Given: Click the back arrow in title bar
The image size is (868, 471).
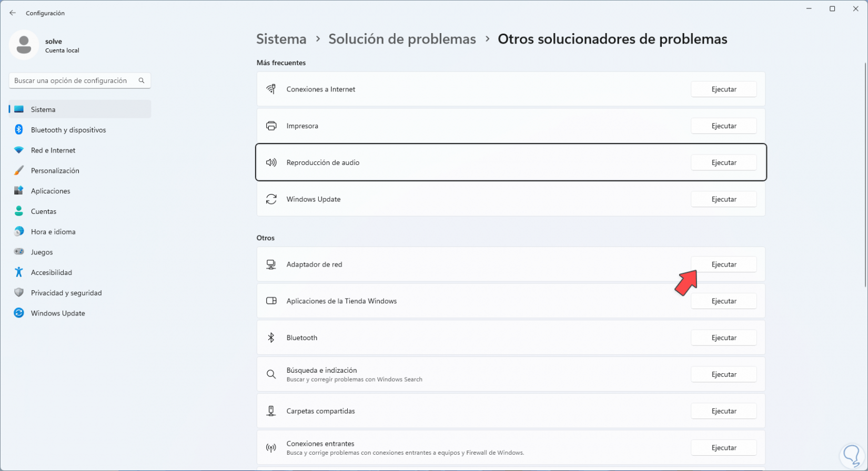Looking at the screenshot, I should (x=13, y=13).
